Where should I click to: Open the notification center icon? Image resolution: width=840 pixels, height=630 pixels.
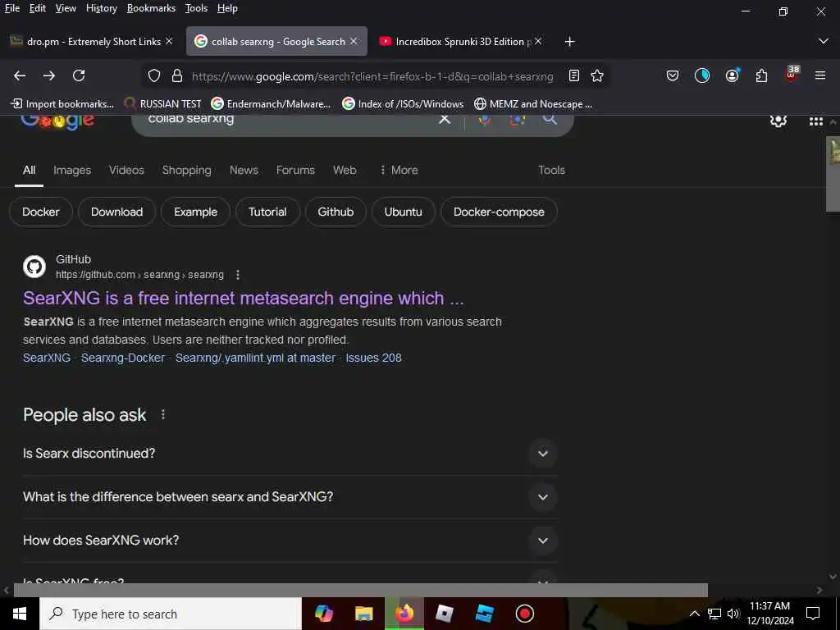click(813, 614)
